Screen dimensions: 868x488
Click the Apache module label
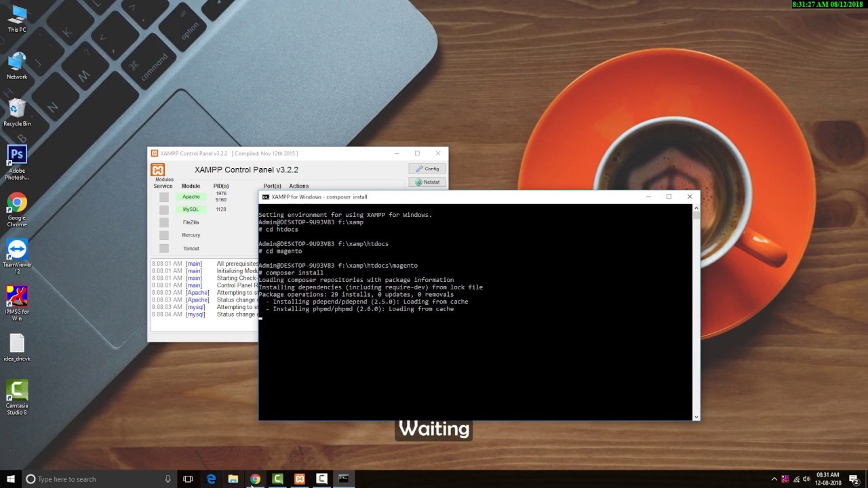(191, 197)
